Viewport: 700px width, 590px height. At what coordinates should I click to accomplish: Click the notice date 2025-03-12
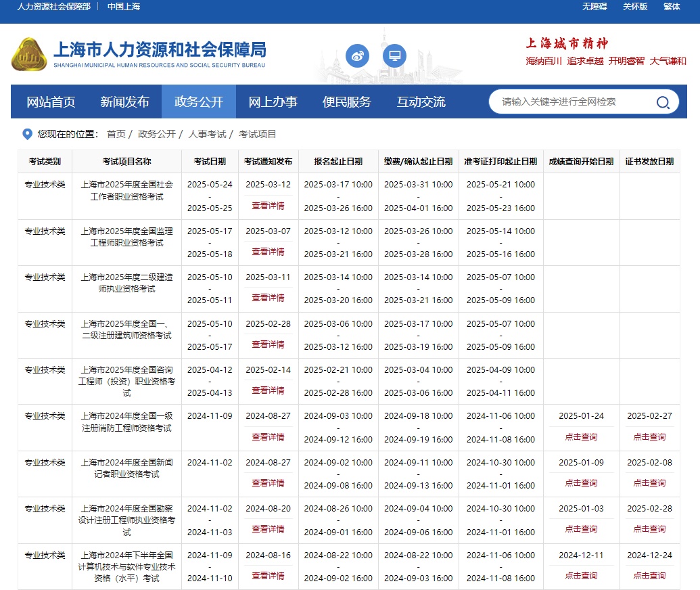pos(268,185)
